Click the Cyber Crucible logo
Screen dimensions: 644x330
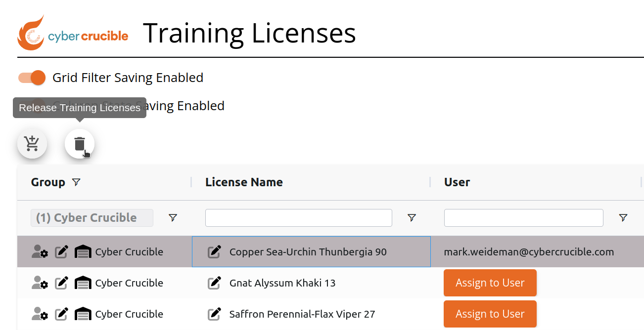coord(73,33)
